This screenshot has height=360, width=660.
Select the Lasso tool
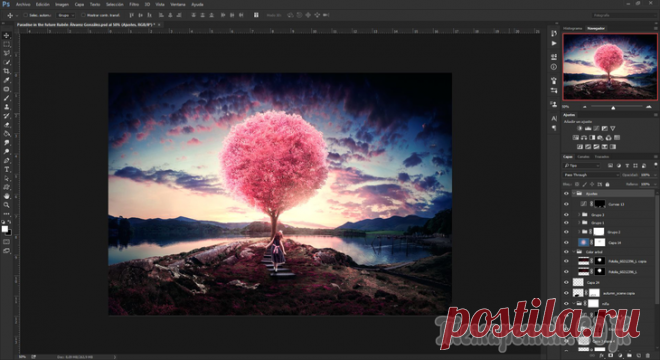(x=6, y=53)
